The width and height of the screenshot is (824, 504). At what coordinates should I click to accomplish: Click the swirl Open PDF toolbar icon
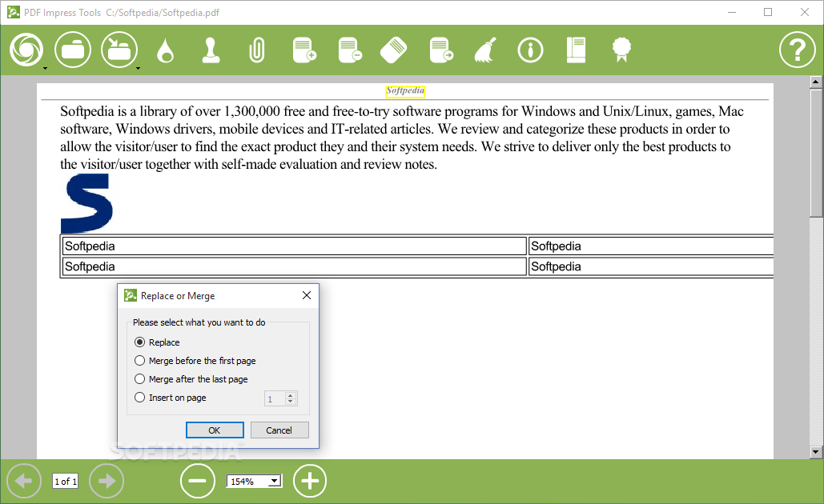click(26, 50)
